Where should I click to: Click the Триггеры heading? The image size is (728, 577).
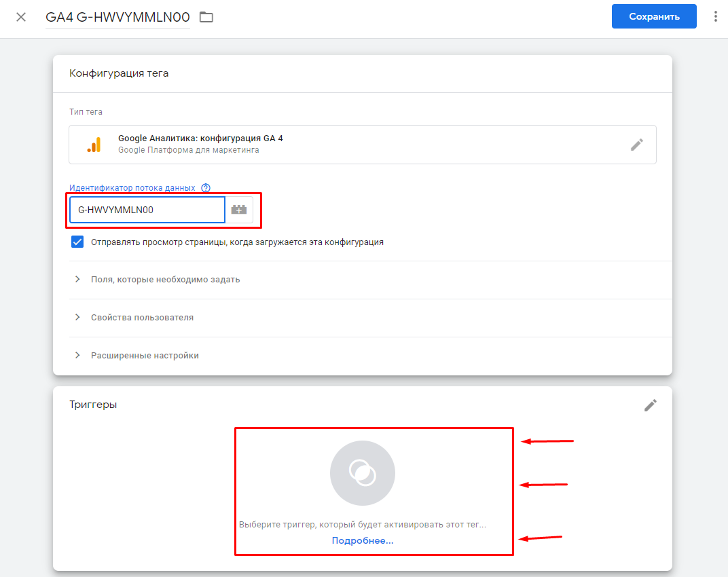[93, 405]
